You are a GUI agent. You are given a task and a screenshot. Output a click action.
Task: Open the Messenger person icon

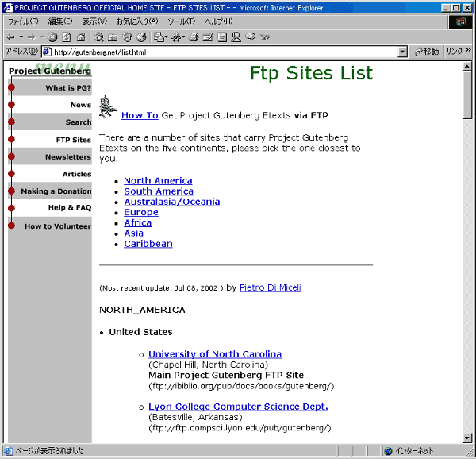pyautogui.click(x=236, y=37)
